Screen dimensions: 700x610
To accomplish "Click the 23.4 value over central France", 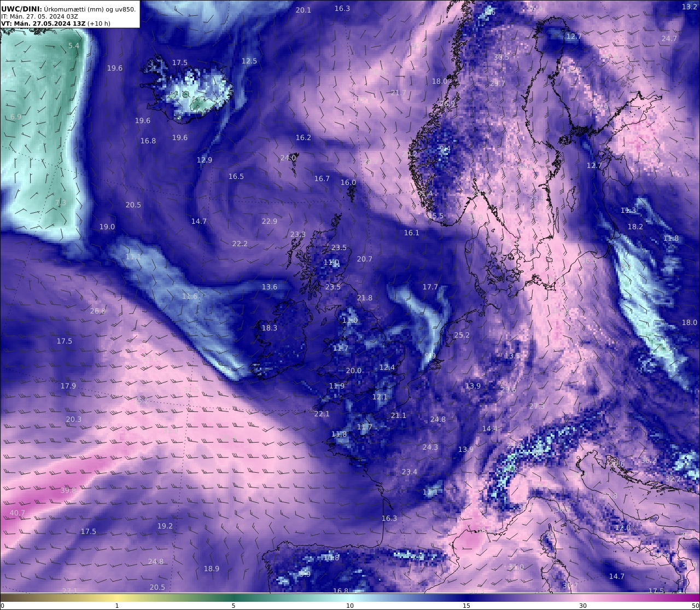I will 410,472.
